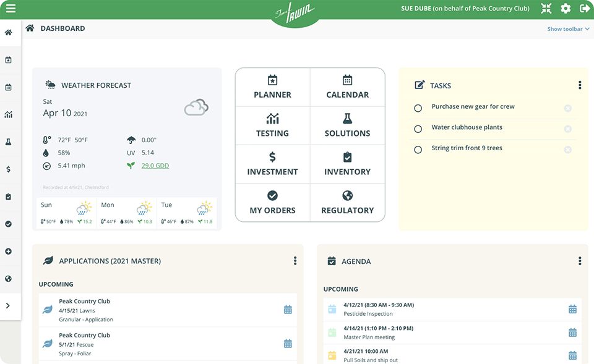Open the solutions flask icon in the sidebar
594x364 pixels.
pos(8,142)
